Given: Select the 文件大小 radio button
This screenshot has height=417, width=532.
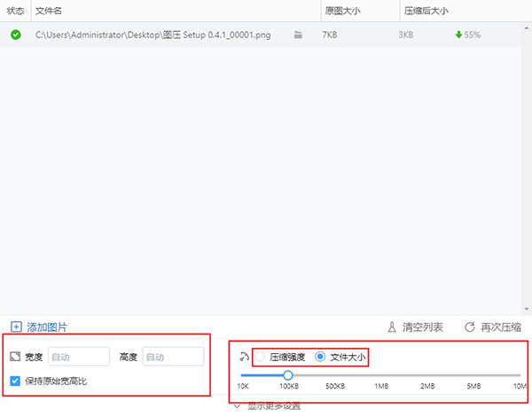Looking at the screenshot, I should (x=320, y=357).
